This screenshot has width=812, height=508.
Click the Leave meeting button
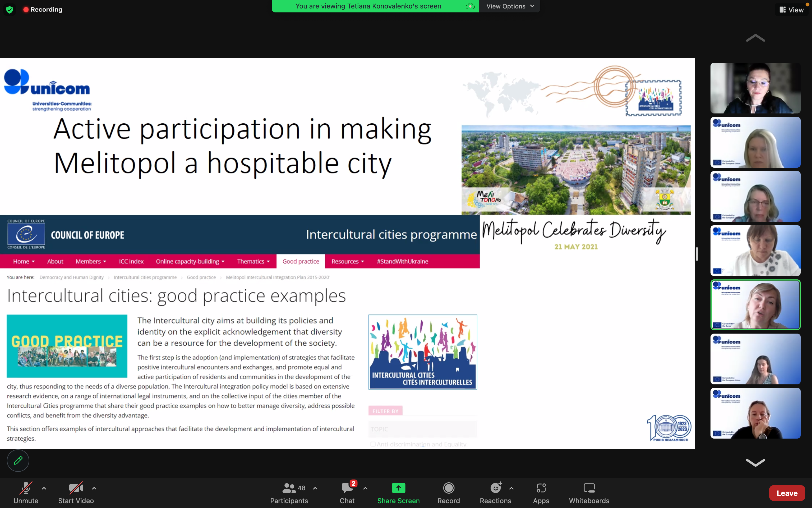787,493
